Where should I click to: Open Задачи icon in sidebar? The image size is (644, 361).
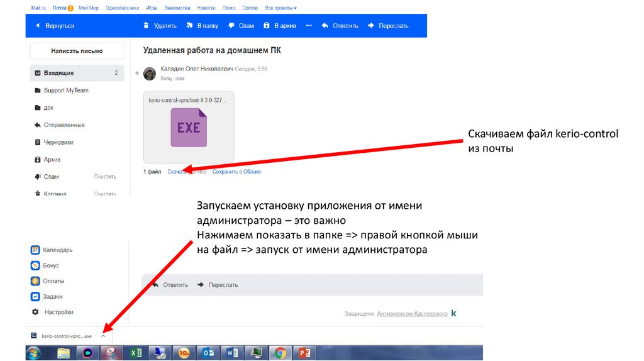click(35, 296)
